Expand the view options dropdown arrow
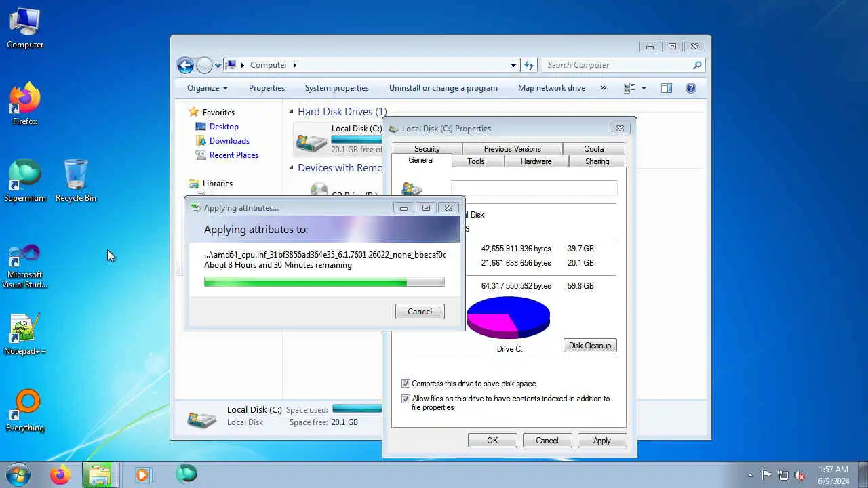 coord(644,88)
